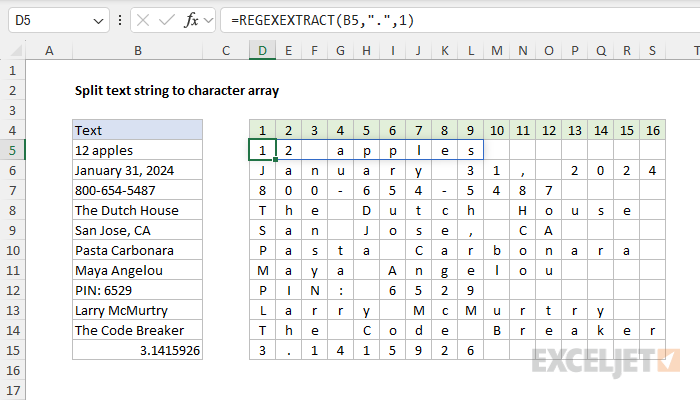
Task: Expand the dropdown arrow beside fx
Action: [x=208, y=21]
